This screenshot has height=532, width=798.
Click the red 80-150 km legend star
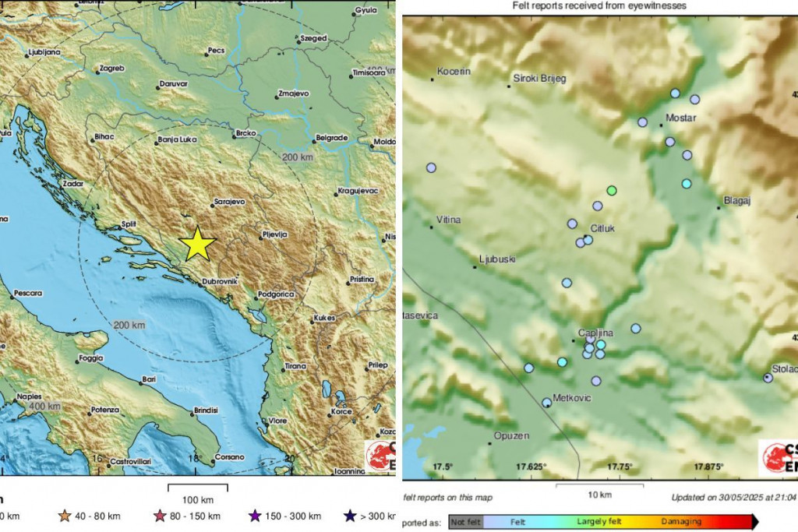160,516
